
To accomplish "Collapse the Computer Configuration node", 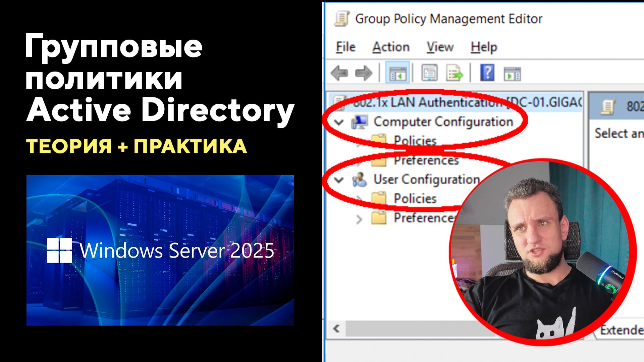I will [339, 122].
